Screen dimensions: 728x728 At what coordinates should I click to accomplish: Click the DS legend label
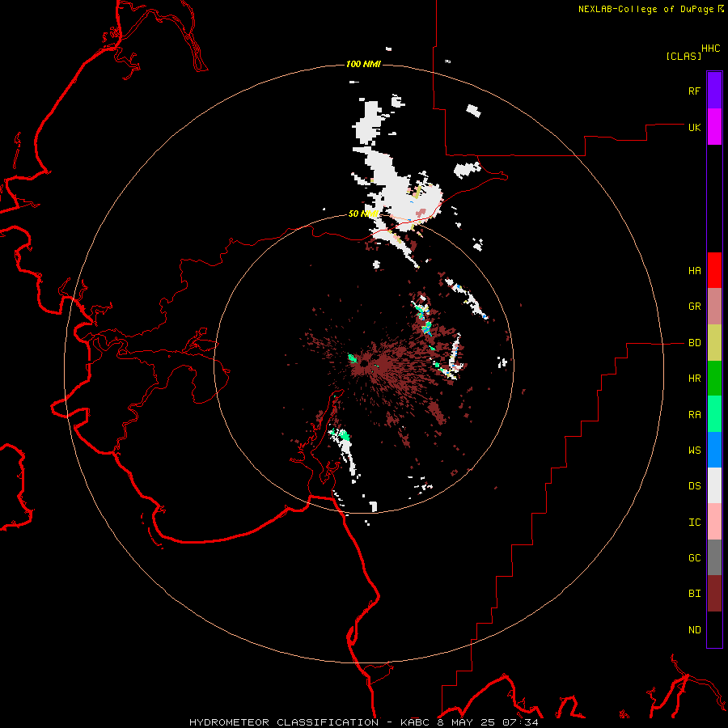(695, 486)
